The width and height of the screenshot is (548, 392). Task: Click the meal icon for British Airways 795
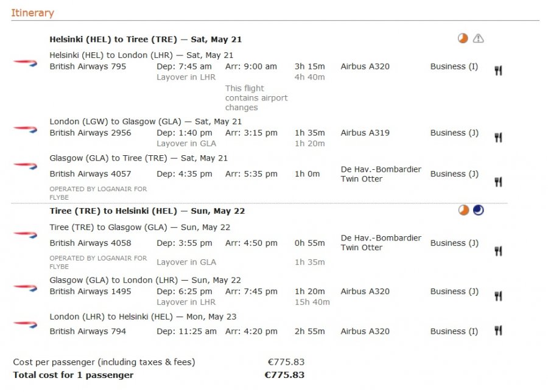tap(498, 71)
